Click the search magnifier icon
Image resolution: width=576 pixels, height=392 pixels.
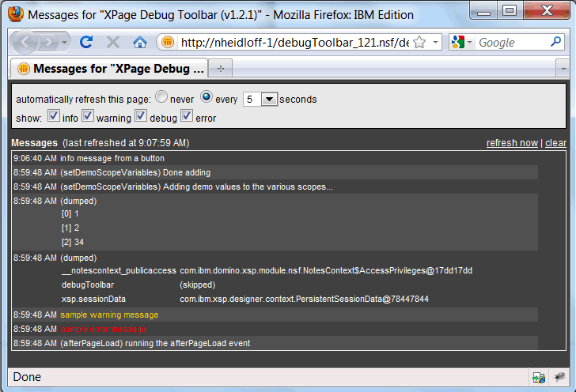[x=556, y=42]
